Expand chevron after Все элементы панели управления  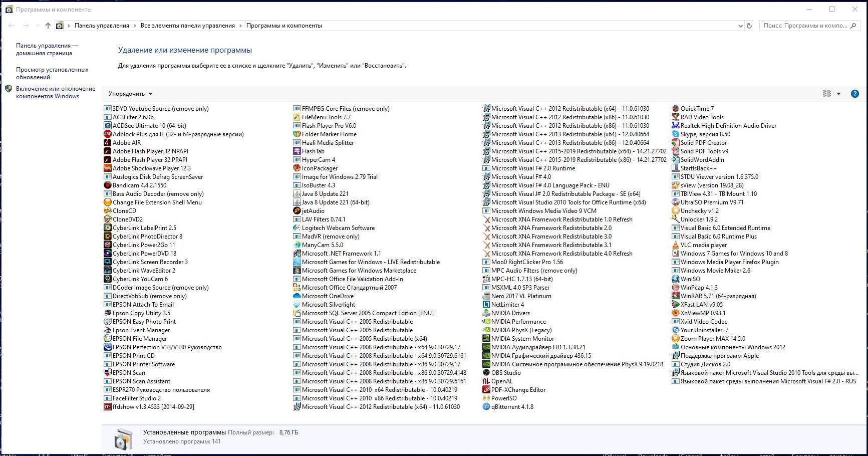pyautogui.click(x=241, y=26)
